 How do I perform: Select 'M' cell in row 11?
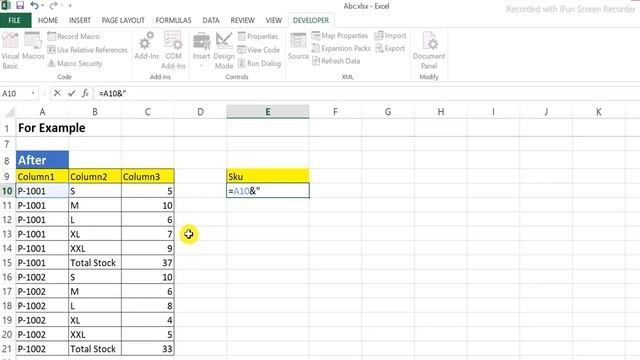pos(95,205)
